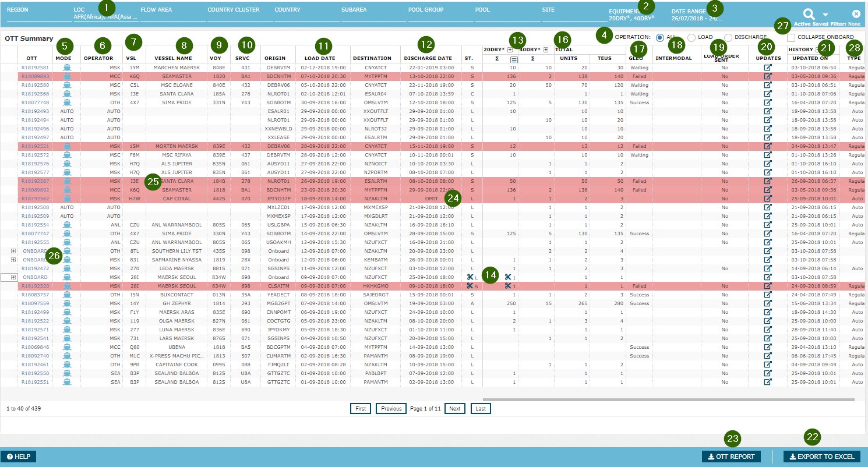Click ship mode icon for LEDA MAERSK row
This screenshot has width=868, height=467.
pyautogui.click(x=67, y=268)
